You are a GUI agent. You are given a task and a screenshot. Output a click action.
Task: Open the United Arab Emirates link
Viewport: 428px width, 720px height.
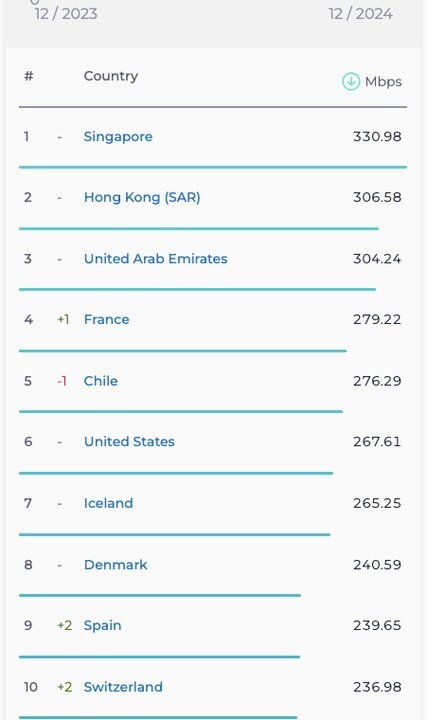click(x=155, y=259)
